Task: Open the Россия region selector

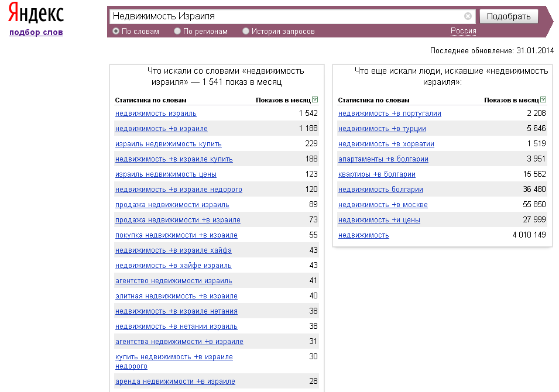Action: [463, 31]
